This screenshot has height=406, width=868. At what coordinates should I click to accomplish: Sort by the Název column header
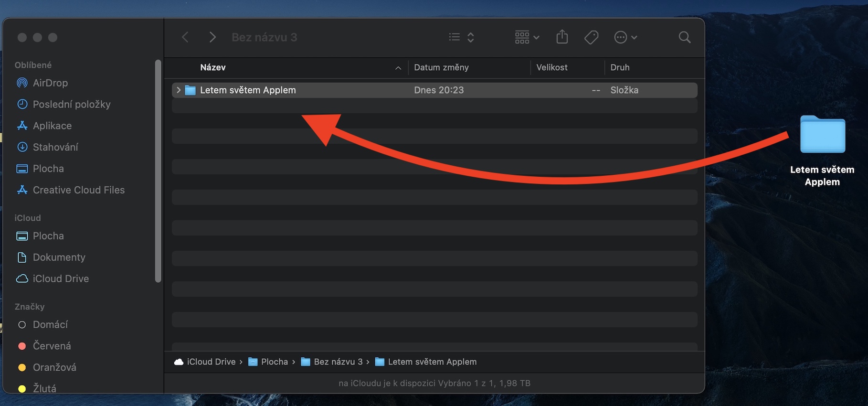tap(213, 68)
